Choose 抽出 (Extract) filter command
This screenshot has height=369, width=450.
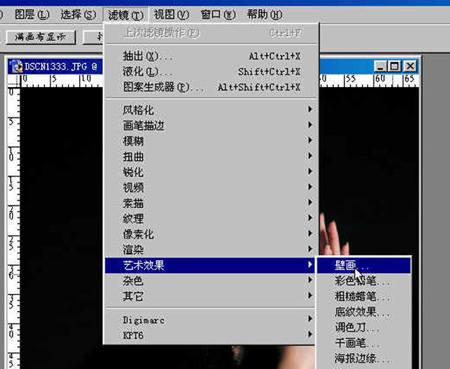click(211, 56)
